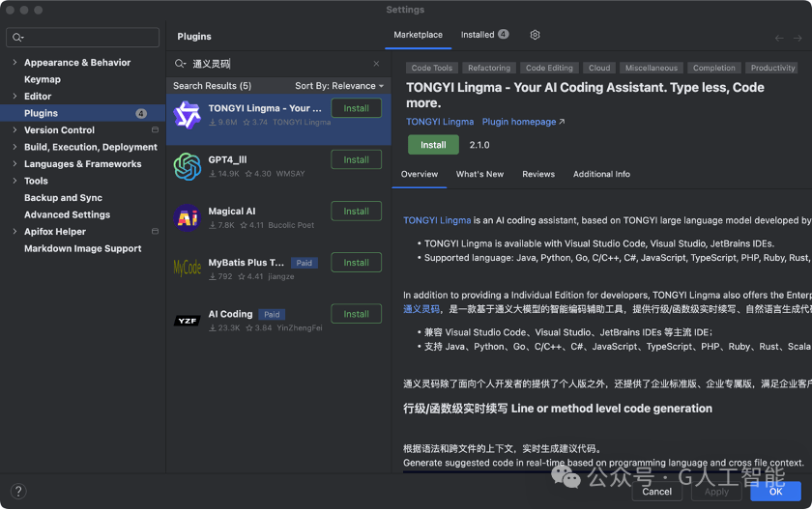Click the back navigation arrow
Image resolution: width=812 pixels, height=510 pixels.
point(779,39)
